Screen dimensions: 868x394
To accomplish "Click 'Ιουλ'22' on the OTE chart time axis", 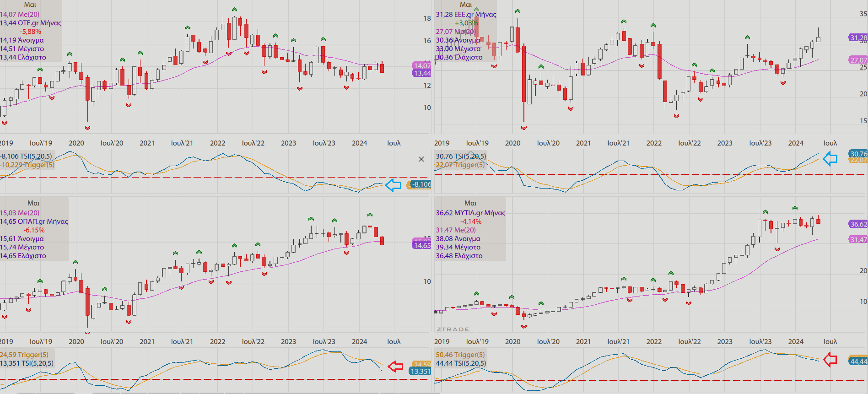I will click(x=253, y=143).
